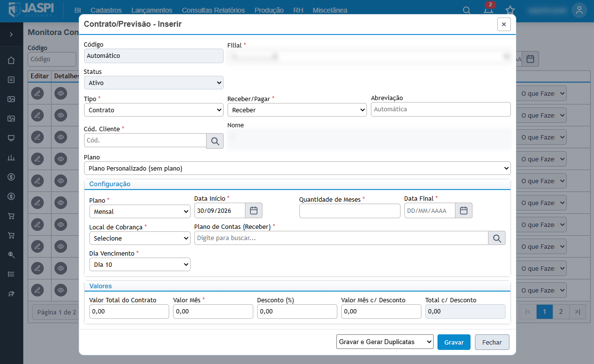Go to the home icon in sidebar

pyautogui.click(x=11, y=60)
